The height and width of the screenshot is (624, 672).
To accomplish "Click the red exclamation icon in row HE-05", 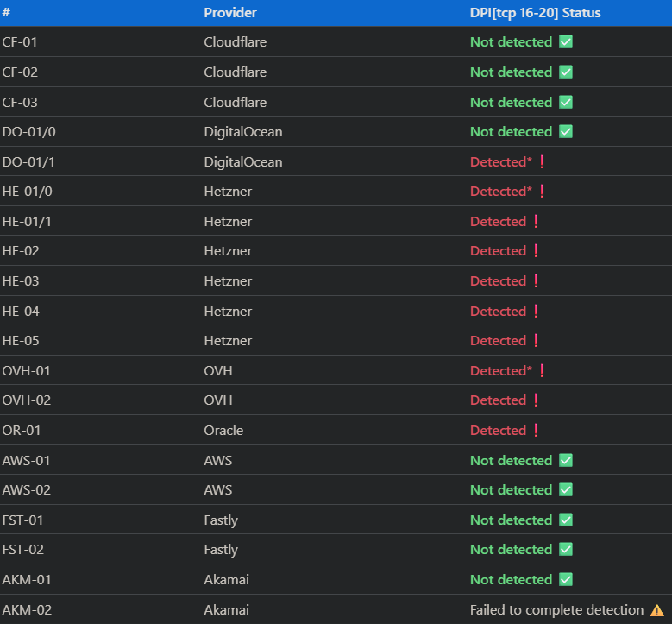I will point(536,341).
